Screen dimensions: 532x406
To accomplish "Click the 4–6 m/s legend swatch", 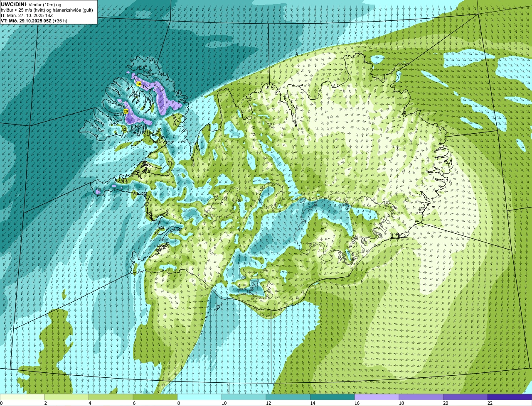I will click(111, 397).
